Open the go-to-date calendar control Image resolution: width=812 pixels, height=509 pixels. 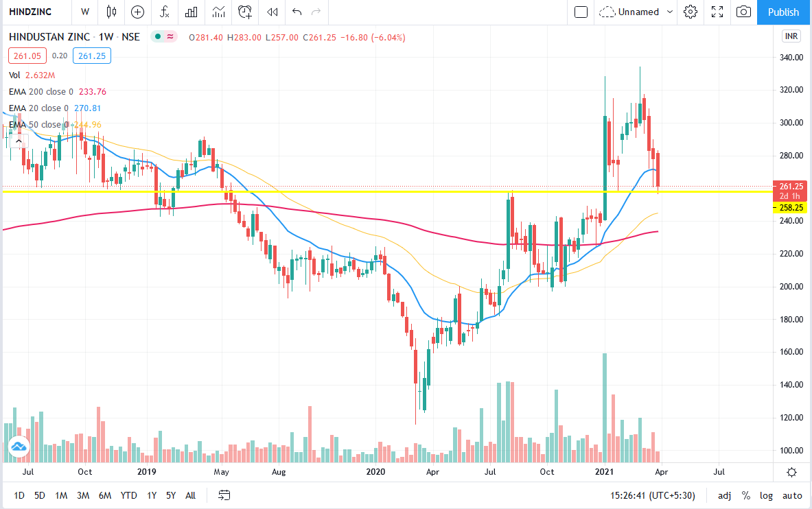(x=223, y=495)
